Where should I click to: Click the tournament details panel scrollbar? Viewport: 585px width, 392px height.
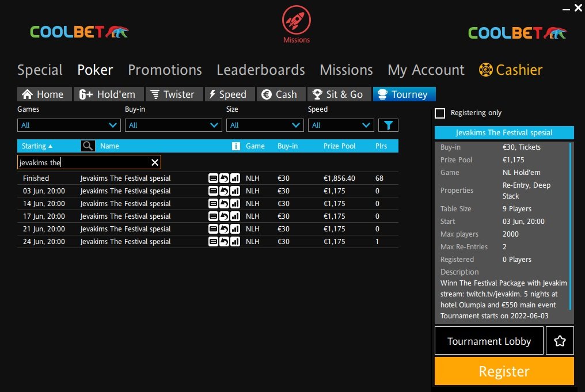pyautogui.click(x=570, y=226)
